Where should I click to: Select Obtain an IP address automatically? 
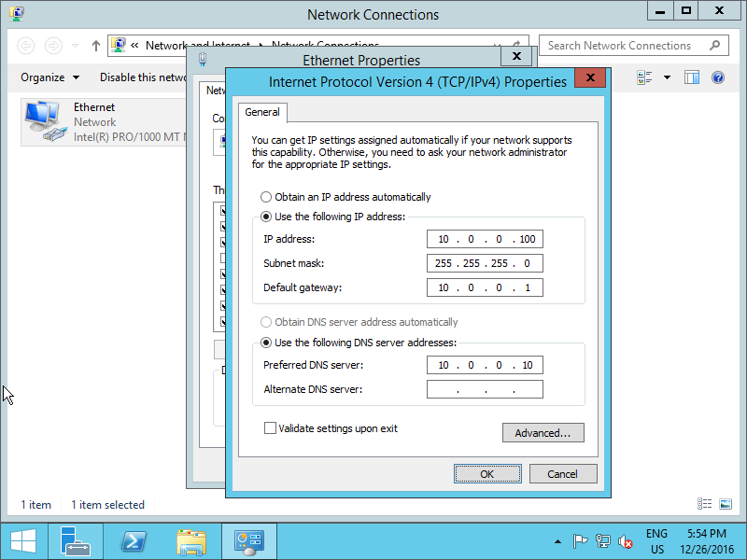click(x=267, y=197)
